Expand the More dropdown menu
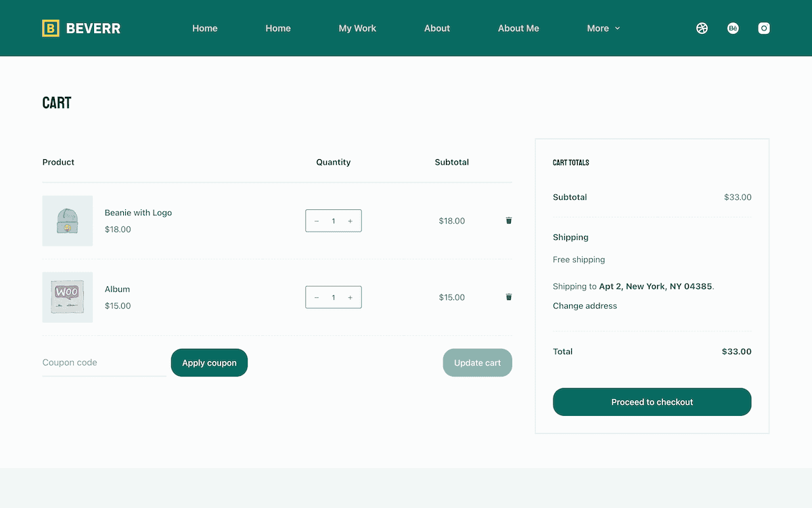This screenshot has width=812, height=508. coord(603,28)
